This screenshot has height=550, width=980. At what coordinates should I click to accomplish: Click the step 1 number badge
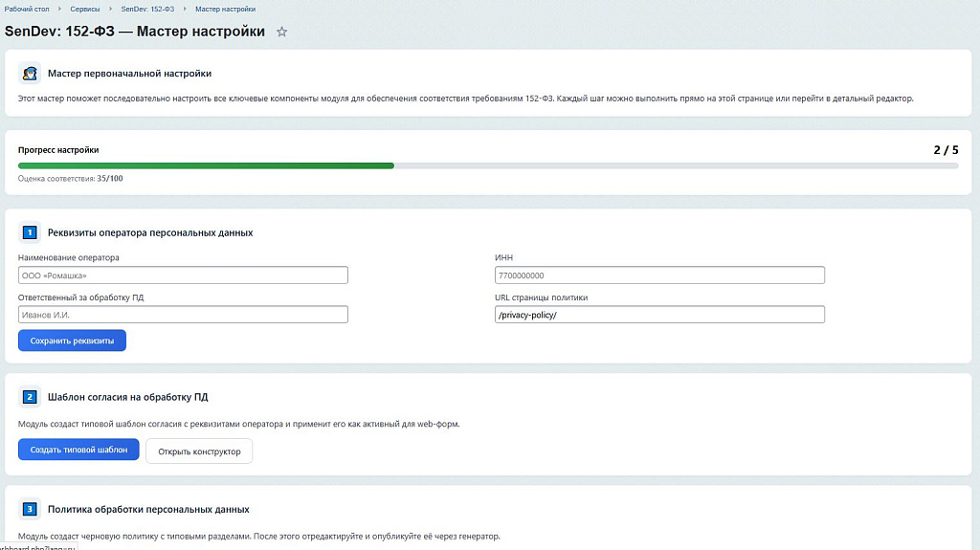click(30, 232)
